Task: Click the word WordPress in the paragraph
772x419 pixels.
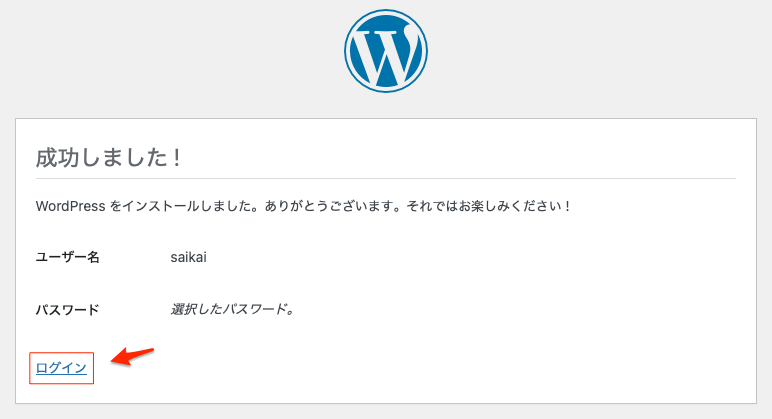Action: coord(70,206)
